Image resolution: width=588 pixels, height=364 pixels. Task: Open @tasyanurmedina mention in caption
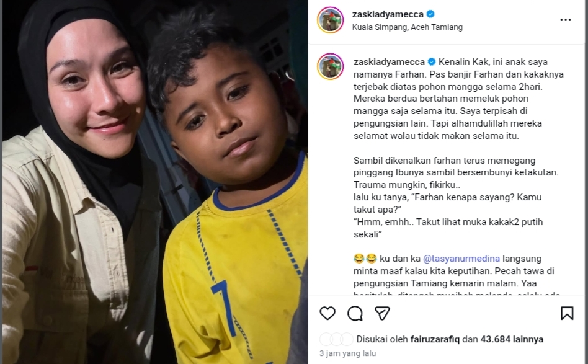461,259
